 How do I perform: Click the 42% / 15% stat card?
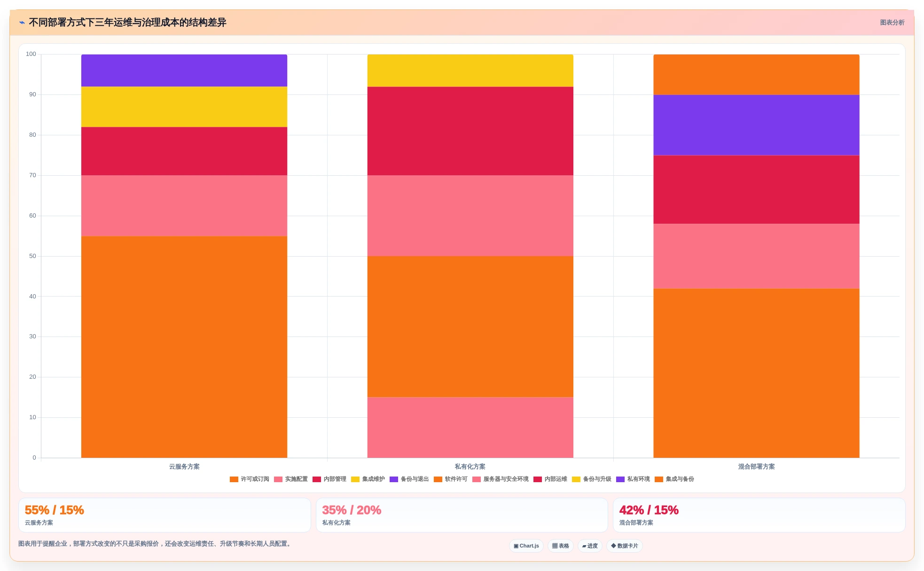759,515
